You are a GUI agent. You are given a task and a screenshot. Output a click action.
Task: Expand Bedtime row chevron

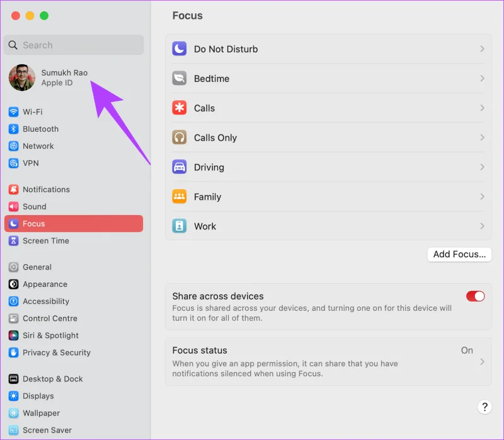[x=482, y=78]
